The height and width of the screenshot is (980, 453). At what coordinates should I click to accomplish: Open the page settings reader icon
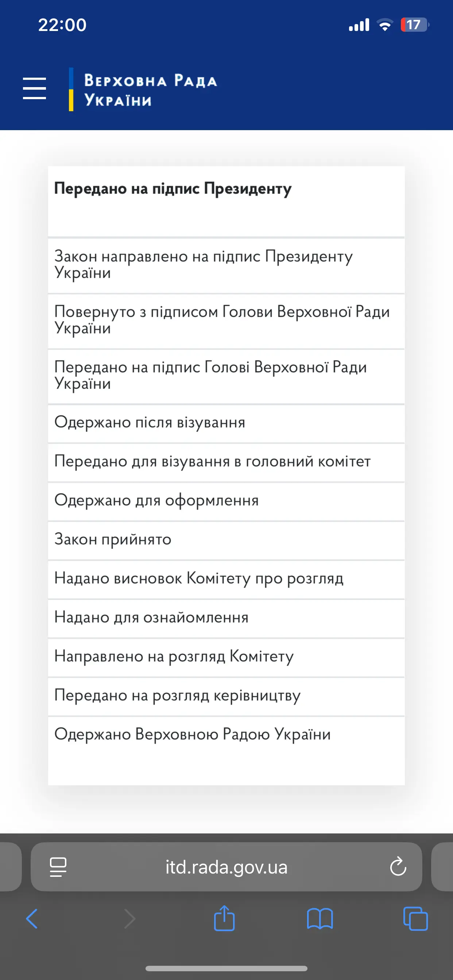pyautogui.click(x=58, y=867)
